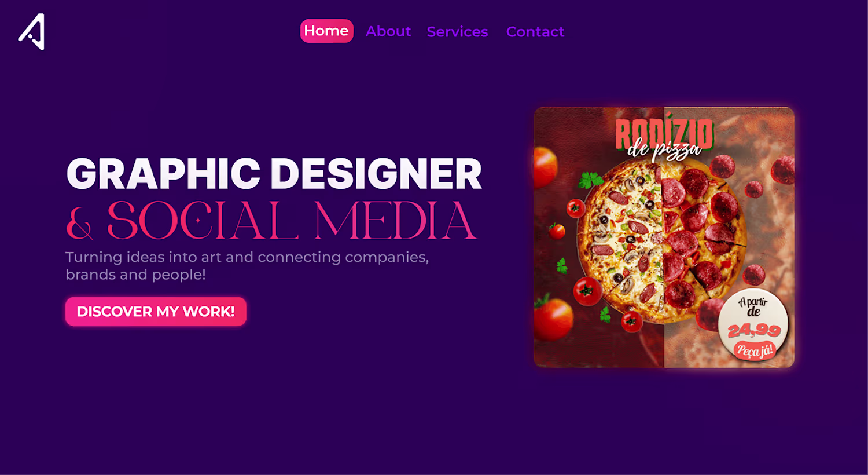The height and width of the screenshot is (475, 868).
Task: Click the de pizza script text
Action: (665, 149)
